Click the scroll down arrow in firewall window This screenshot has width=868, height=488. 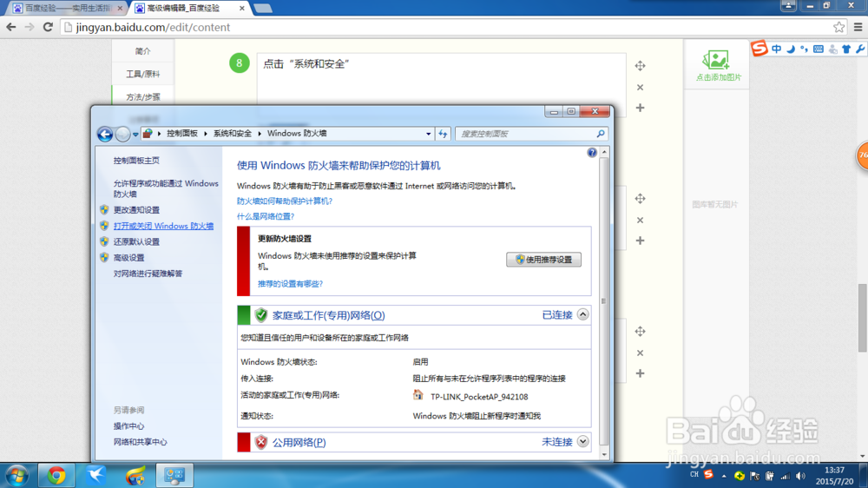(x=604, y=454)
